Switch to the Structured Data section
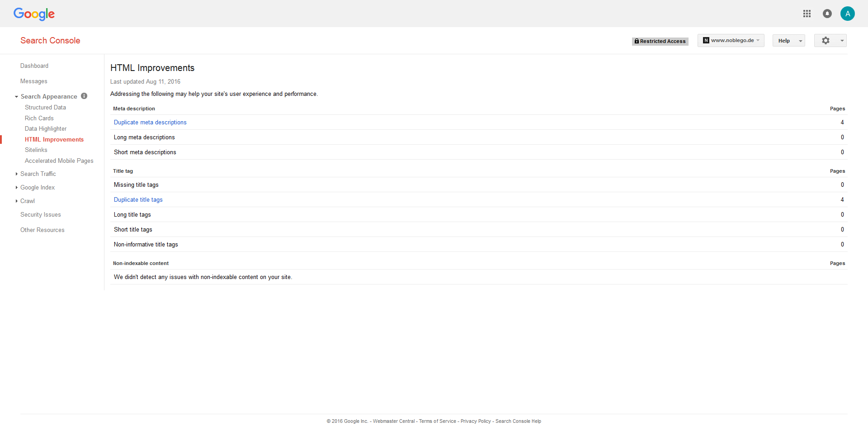 (x=45, y=107)
